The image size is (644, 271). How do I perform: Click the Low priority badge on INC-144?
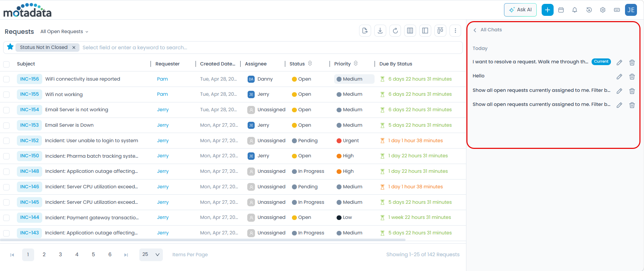tap(344, 217)
